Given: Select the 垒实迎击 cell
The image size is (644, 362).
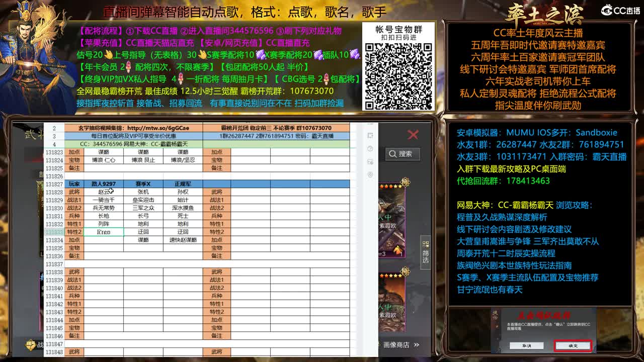Looking at the screenshot, I should click(x=143, y=200).
